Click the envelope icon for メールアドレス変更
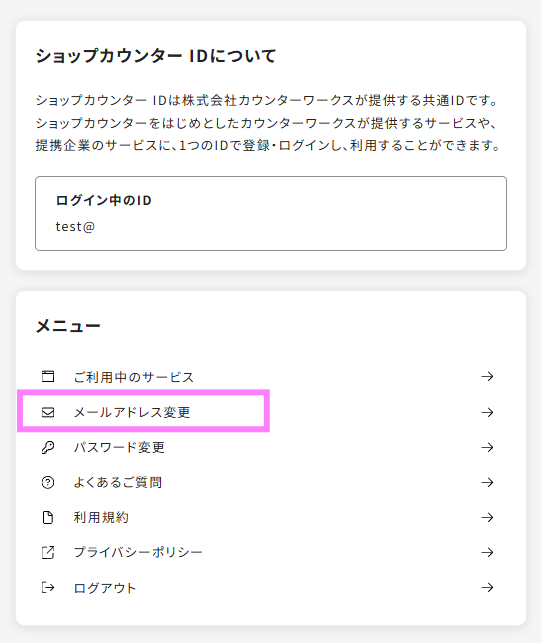Image resolution: width=541 pixels, height=643 pixels. (48, 412)
